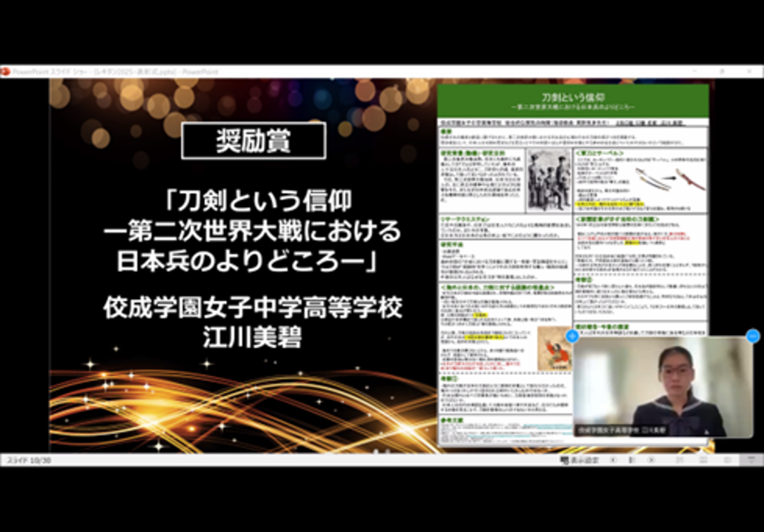Switch to Slide Sorter view icon
764x532 pixels.
pyautogui.click(x=703, y=460)
